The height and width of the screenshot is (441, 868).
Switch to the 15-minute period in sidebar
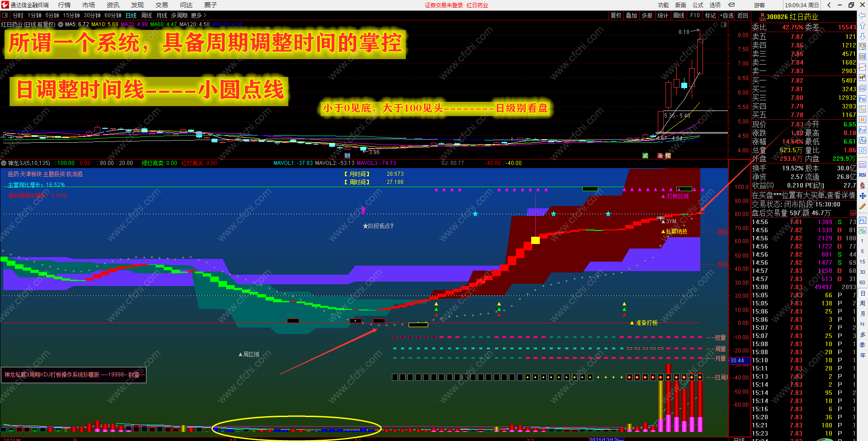[x=863, y=262]
